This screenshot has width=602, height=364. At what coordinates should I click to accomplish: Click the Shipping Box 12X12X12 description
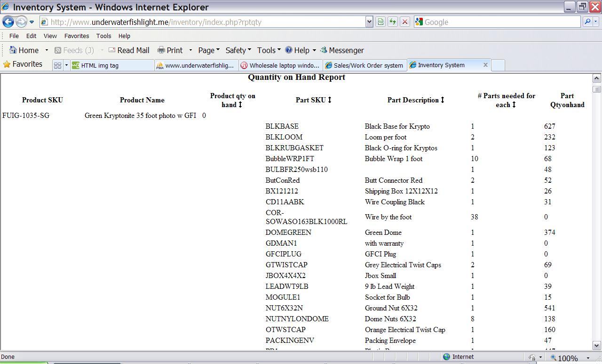point(401,191)
